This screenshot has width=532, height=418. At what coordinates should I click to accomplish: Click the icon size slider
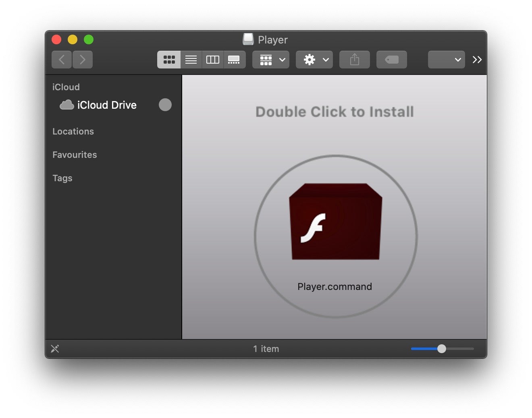(442, 349)
